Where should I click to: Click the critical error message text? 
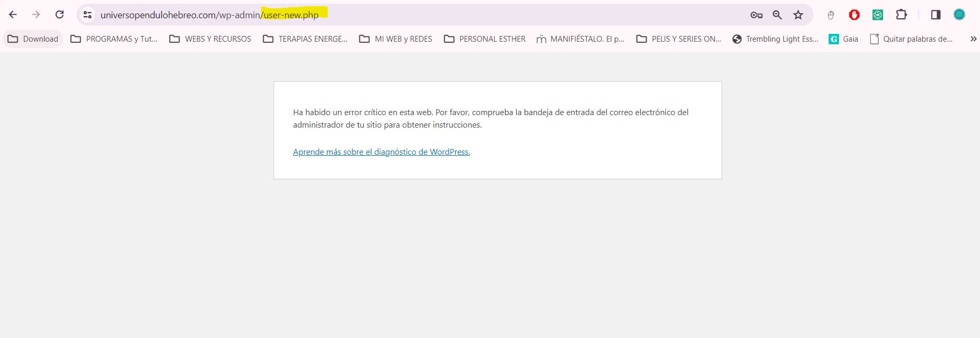coord(491,119)
